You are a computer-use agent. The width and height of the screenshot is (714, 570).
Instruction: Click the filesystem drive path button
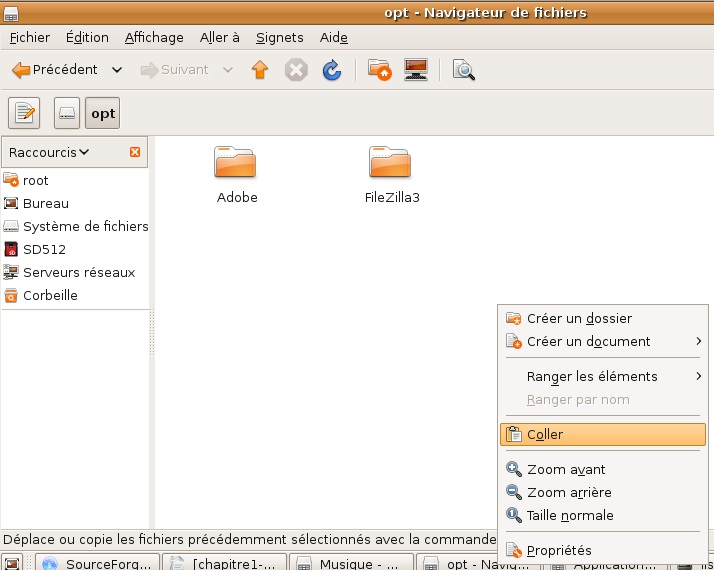(66, 113)
